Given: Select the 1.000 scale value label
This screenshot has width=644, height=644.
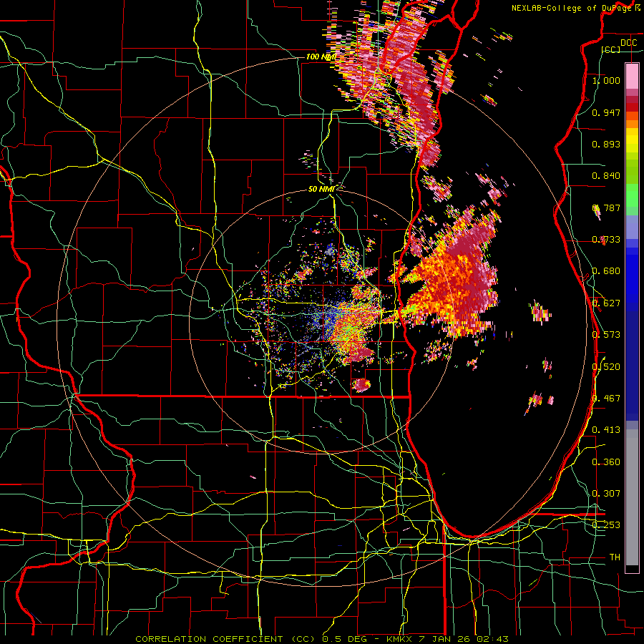Looking at the screenshot, I should pyautogui.click(x=606, y=80).
